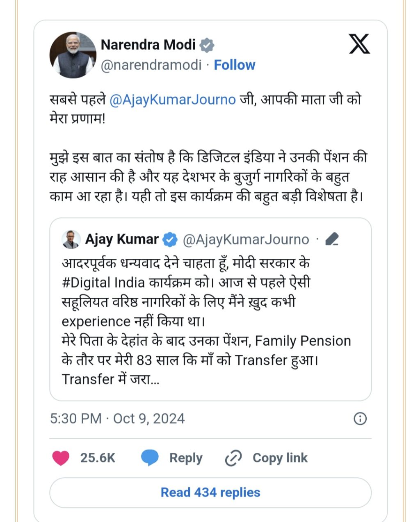
Task: Open the tweet info icon
Action: click(360, 419)
